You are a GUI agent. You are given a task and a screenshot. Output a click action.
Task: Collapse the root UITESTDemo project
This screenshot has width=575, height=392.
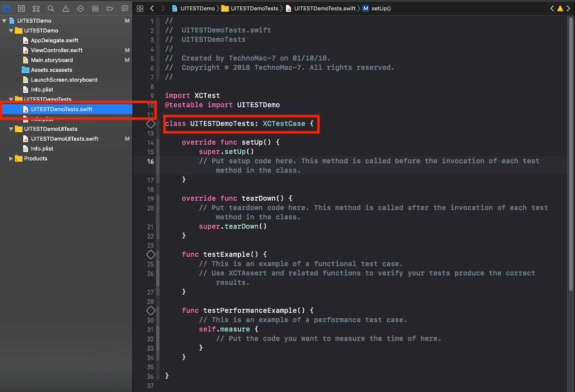pos(4,21)
